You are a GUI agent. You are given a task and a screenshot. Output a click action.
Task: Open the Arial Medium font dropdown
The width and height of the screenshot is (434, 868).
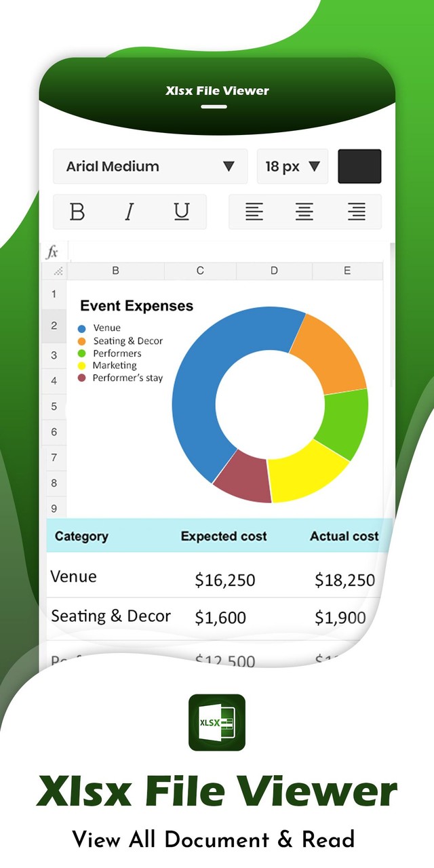[x=150, y=166]
